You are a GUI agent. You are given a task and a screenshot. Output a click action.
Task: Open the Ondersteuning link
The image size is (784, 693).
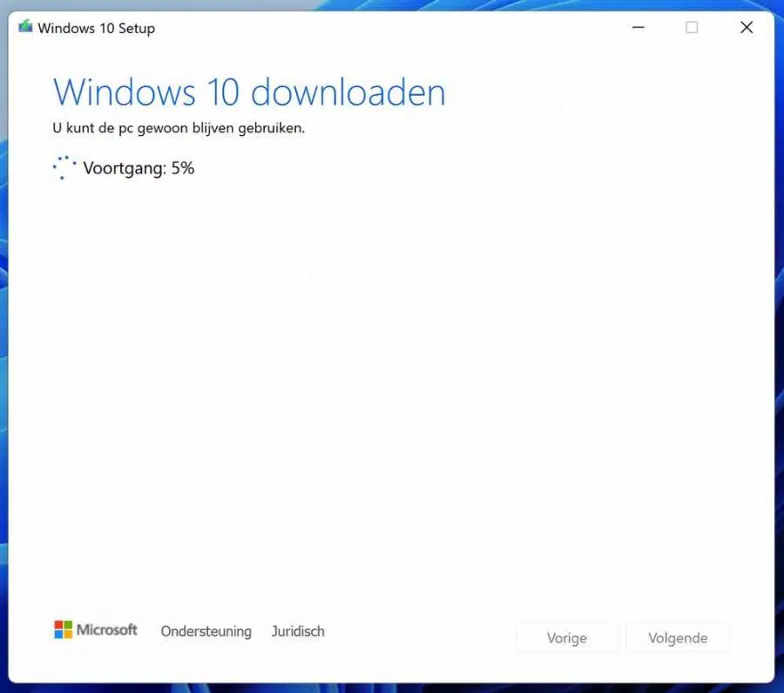[x=206, y=631]
